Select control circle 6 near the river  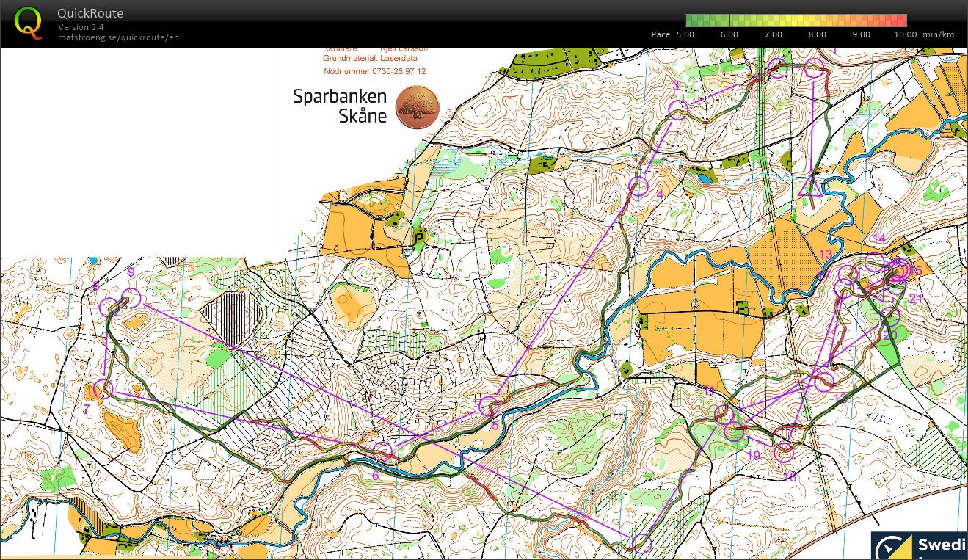coord(382,451)
